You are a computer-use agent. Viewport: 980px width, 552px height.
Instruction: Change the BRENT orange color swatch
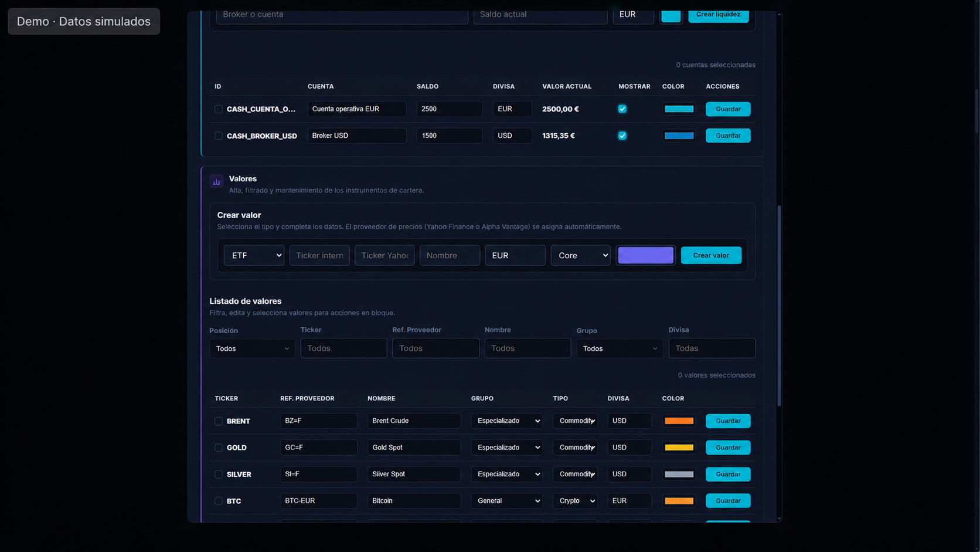(x=679, y=421)
